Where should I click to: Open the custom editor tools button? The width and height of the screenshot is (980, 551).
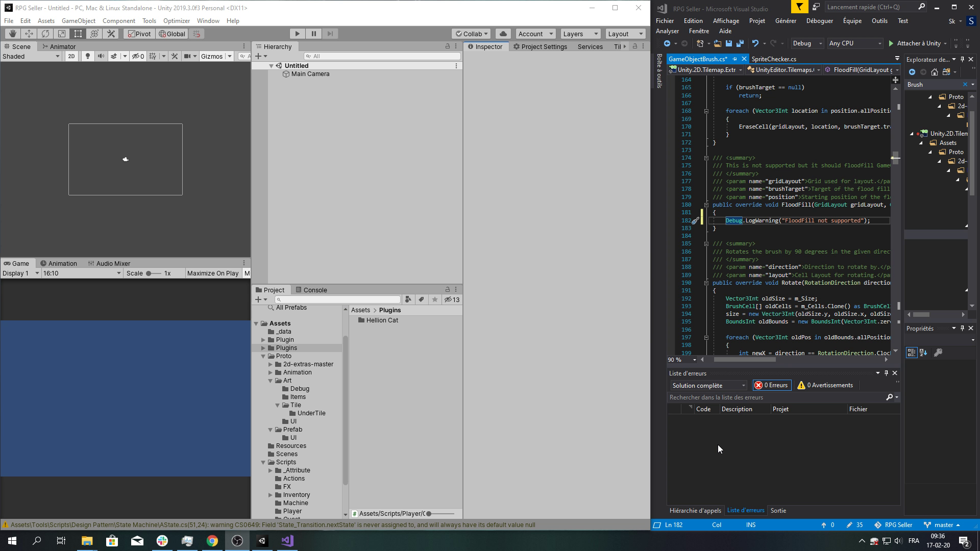tap(111, 34)
